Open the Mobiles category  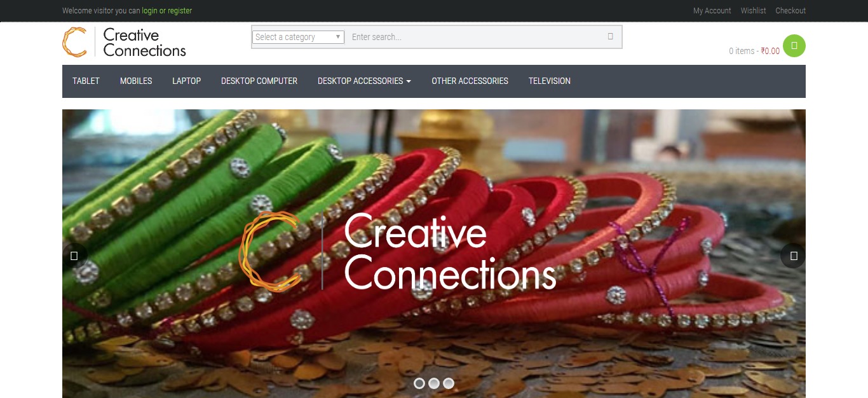point(136,81)
